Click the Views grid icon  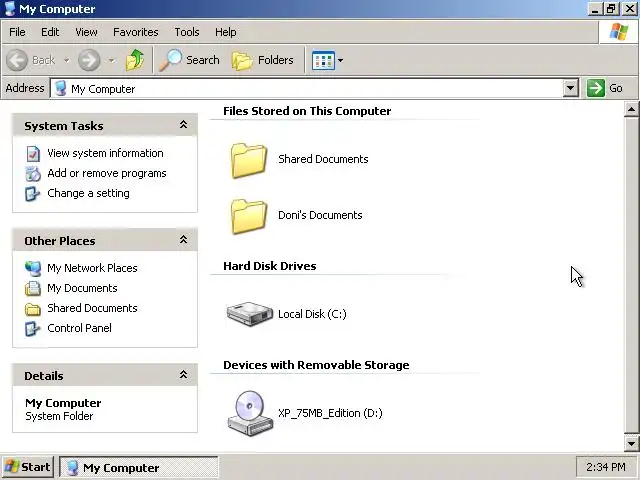click(x=323, y=60)
